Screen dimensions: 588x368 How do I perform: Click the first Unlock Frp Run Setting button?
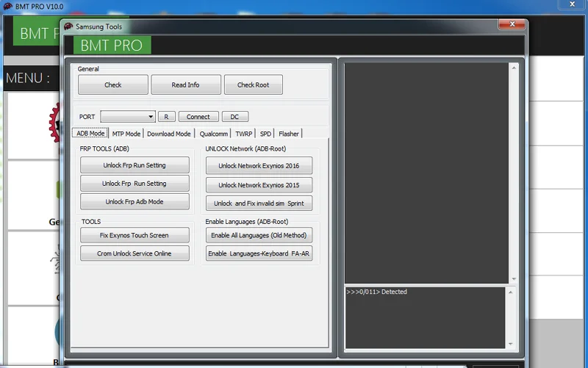pyautogui.click(x=135, y=165)
